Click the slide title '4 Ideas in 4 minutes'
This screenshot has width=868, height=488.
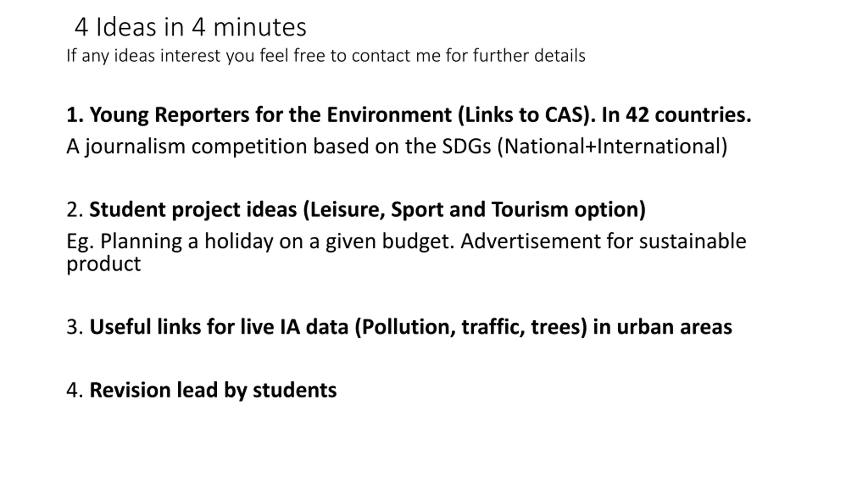pos(190,27)
